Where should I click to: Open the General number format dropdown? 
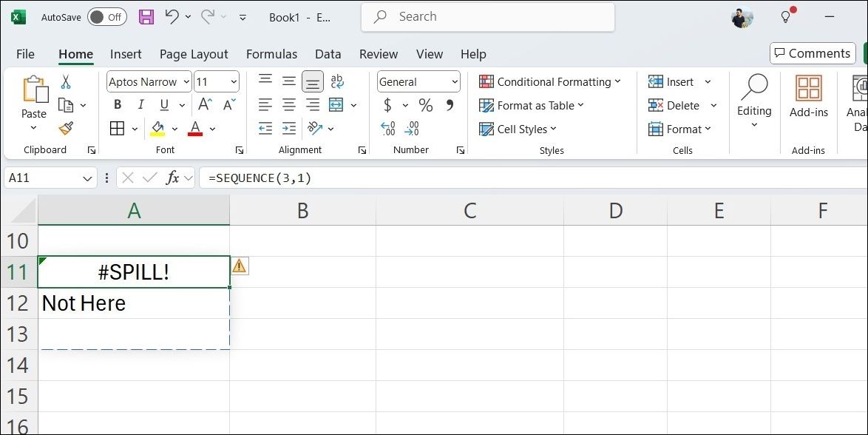(x=454, y=82)
